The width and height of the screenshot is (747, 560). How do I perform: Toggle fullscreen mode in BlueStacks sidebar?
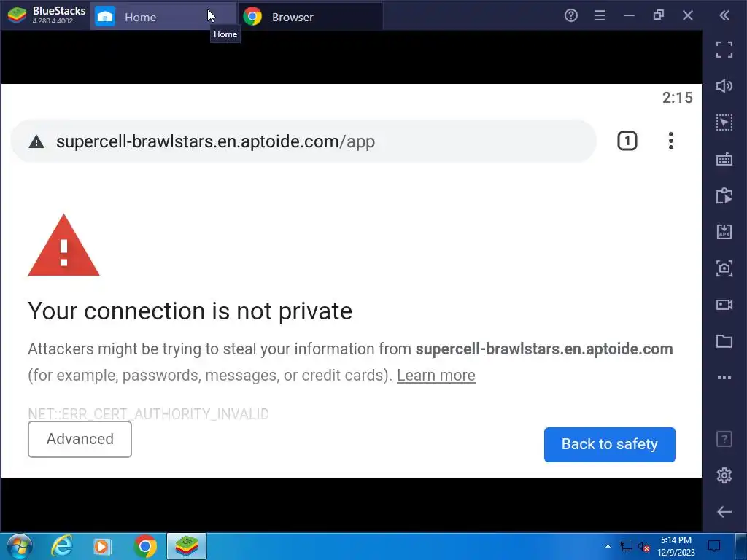(724, 50)
